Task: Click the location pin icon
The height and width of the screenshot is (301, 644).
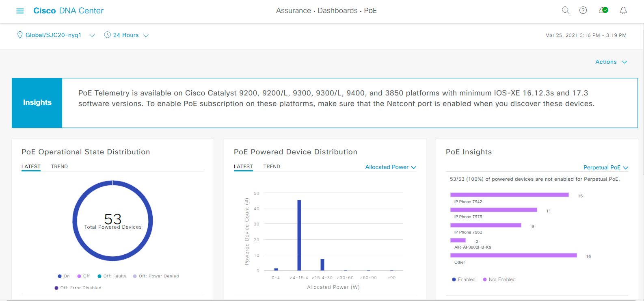Action: (x=19, y=35)
